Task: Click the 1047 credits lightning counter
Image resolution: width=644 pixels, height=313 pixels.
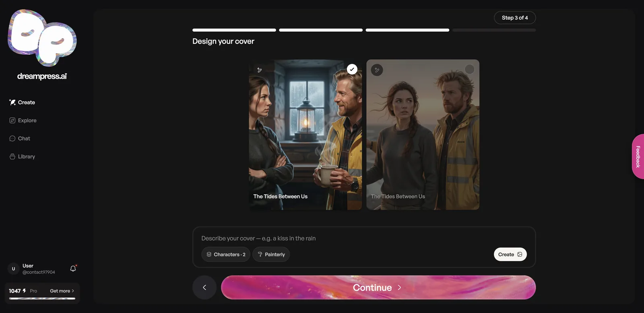Action: tap(18, 291)
